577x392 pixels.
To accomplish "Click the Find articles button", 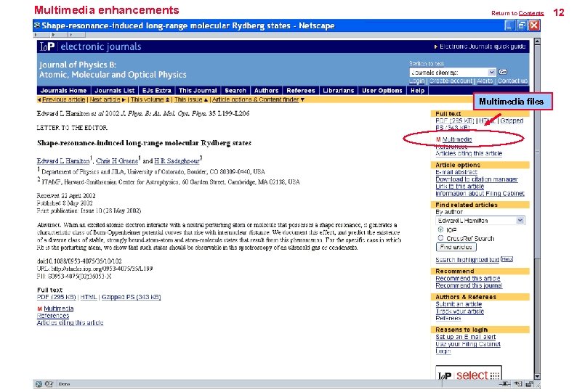I will point(456,247).
